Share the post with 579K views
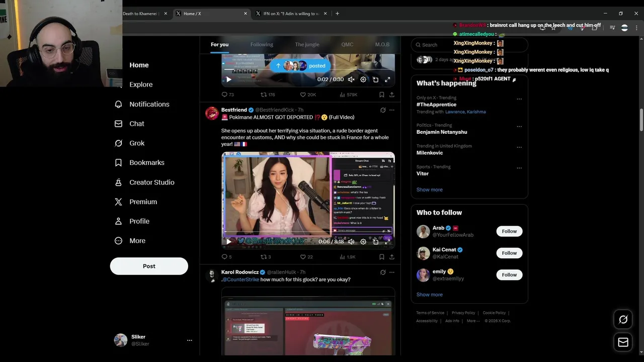The image size is (644, 362). pos(392,95)
